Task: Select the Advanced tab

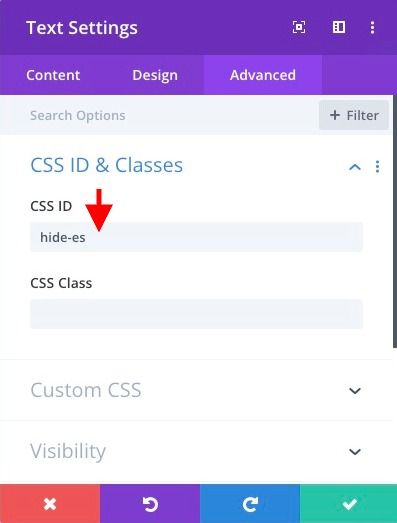Action: click(263, 75)
